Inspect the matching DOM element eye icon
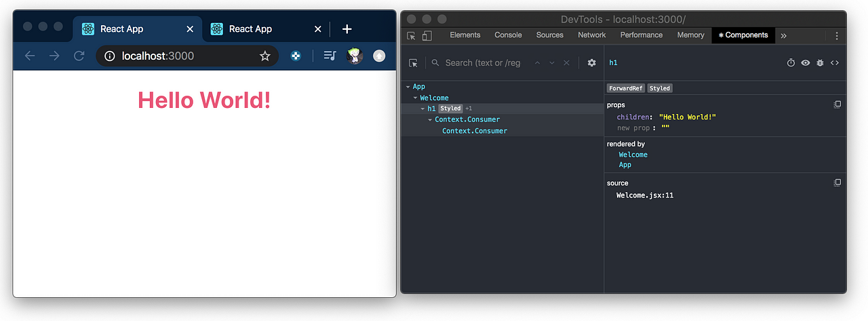868x321 pixels. click(x=806, y=62)
